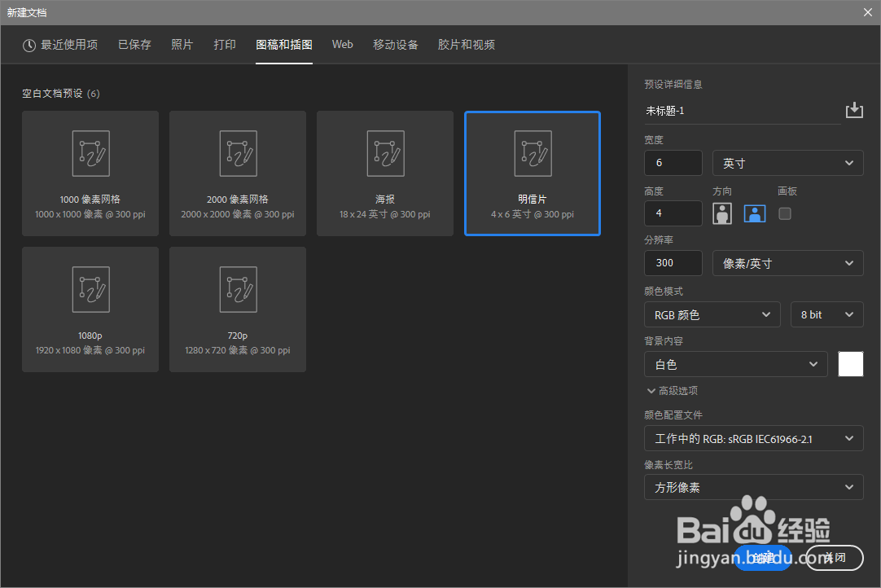
Task: Open the 方形像素 pixel aspect dropdown
Action: (x=753, y=487)
